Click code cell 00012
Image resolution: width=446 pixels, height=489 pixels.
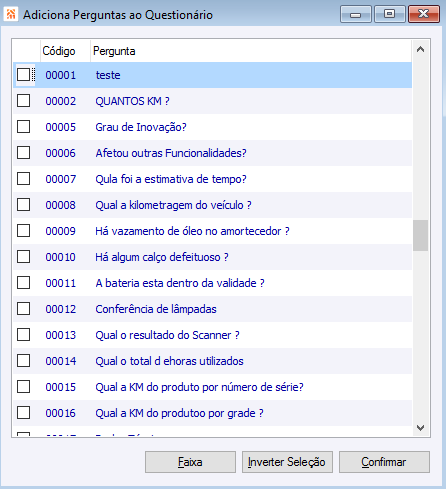click(x=61, y=309)
